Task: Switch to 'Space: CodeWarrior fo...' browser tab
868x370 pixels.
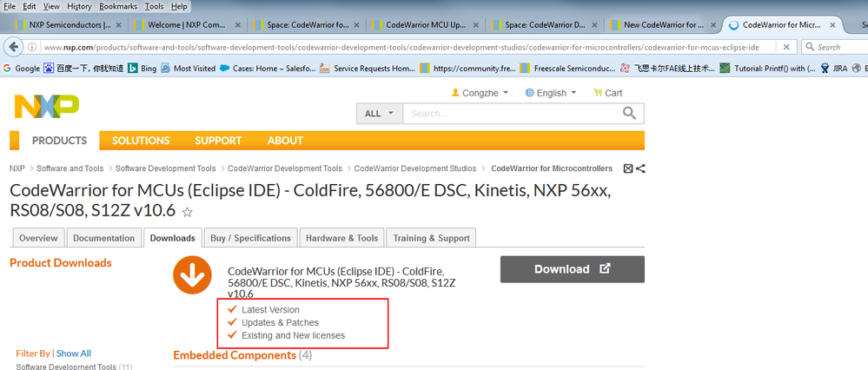Action: pos(308,25)
